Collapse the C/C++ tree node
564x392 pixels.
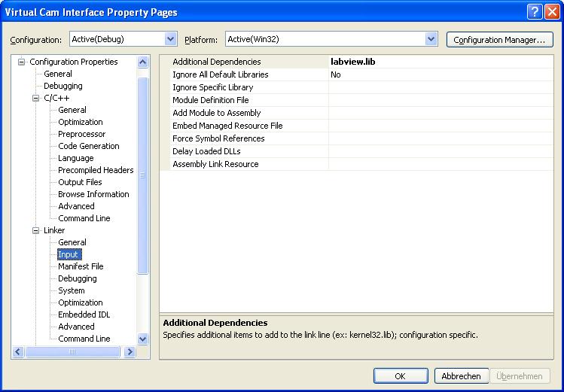(35, 98)
